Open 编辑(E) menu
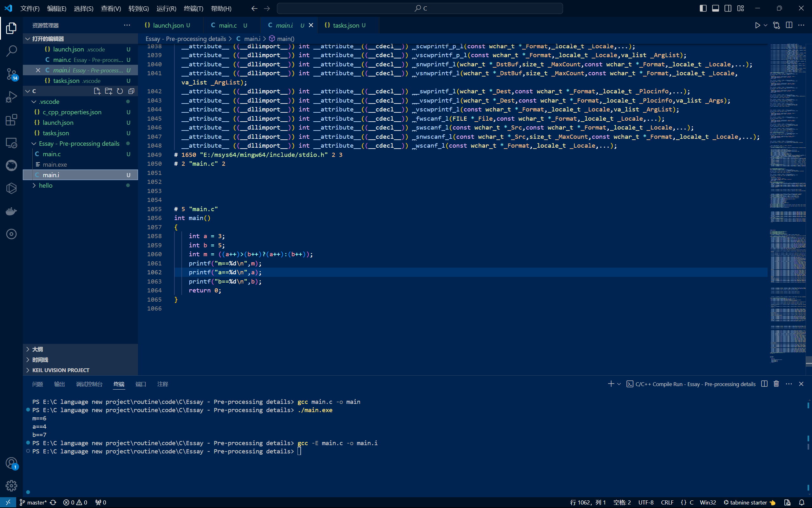This screenshot has width=812, height=508. (57, 8)
